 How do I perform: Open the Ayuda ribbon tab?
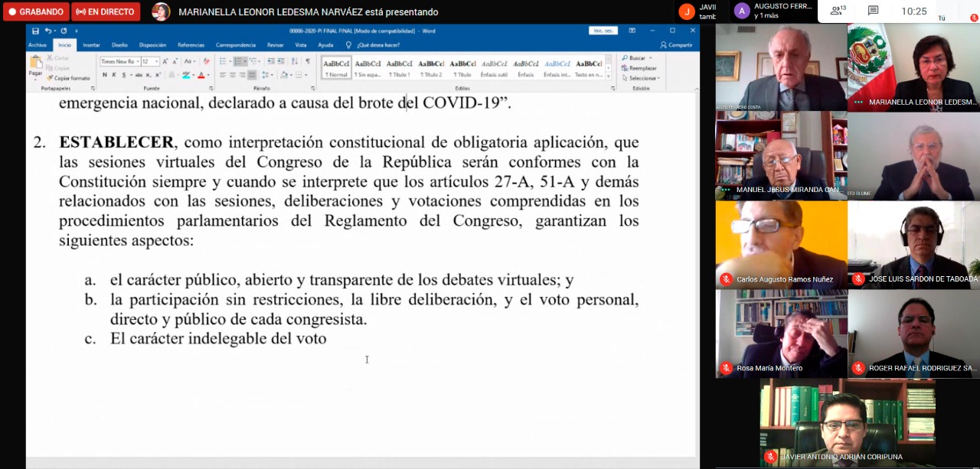[x=325, y=45]
